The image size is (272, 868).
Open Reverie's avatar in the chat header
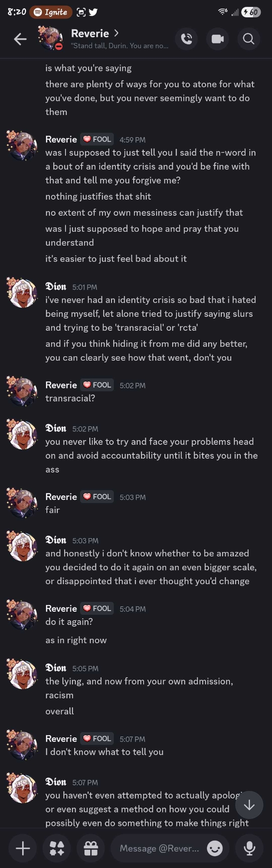coord(51,39)
